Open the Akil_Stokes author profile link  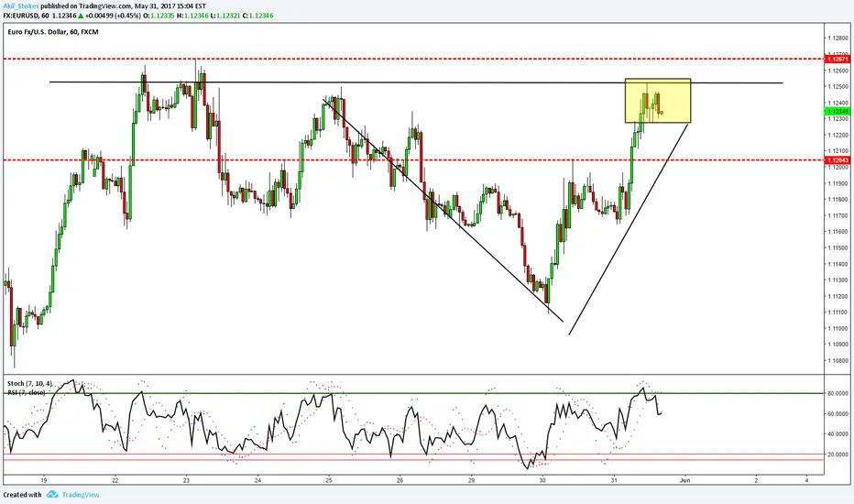(21, 6)
